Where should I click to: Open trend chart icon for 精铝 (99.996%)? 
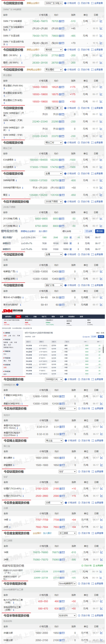coord(101,62)
